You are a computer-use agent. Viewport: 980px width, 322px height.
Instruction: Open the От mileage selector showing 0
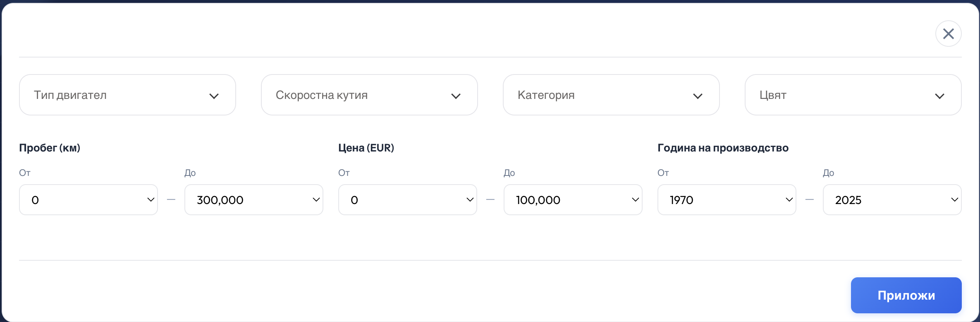click(88, 200)
